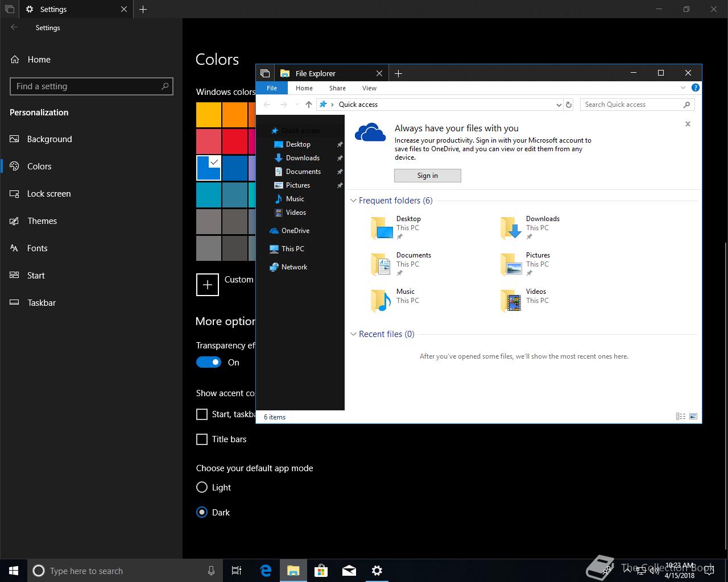Launch Microsoft Edge from taskbar
The image size is (728, 582).
(x=266, y=571)
